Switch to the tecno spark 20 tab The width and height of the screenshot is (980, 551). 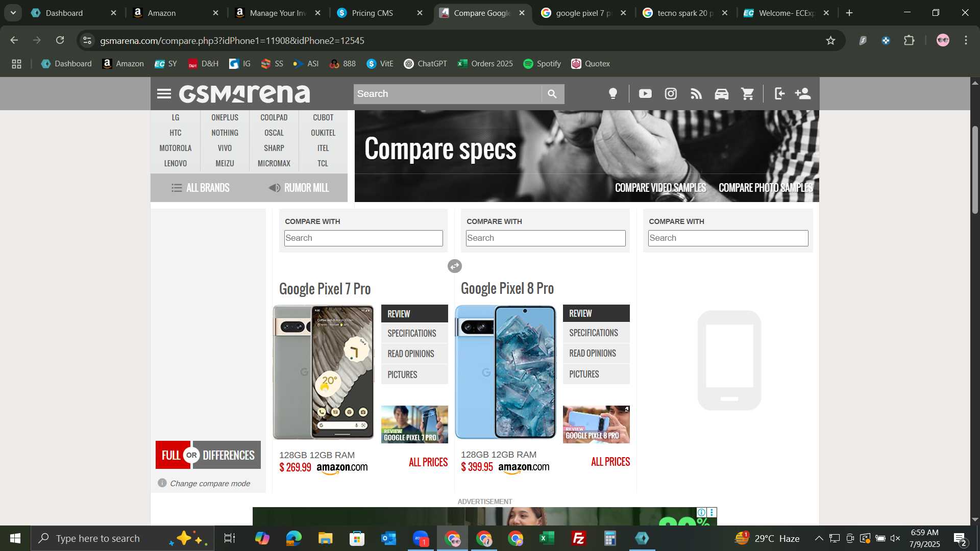(x=684, y=13)
